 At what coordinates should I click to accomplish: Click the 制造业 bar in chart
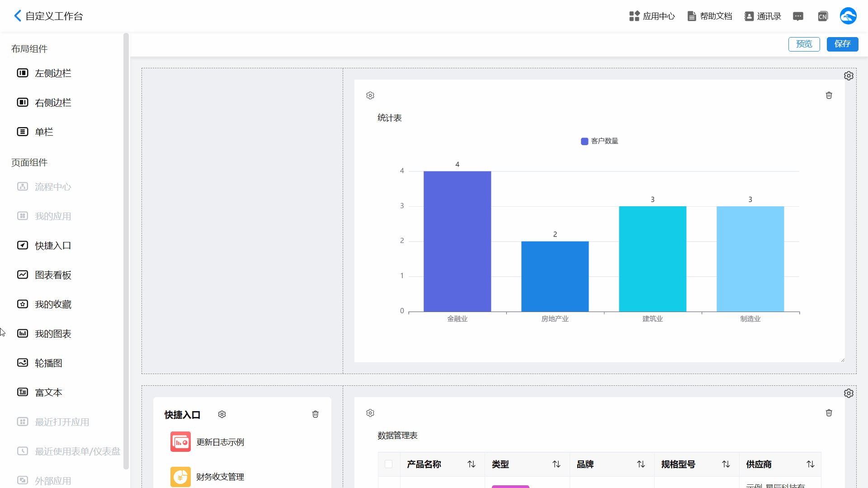750,259
